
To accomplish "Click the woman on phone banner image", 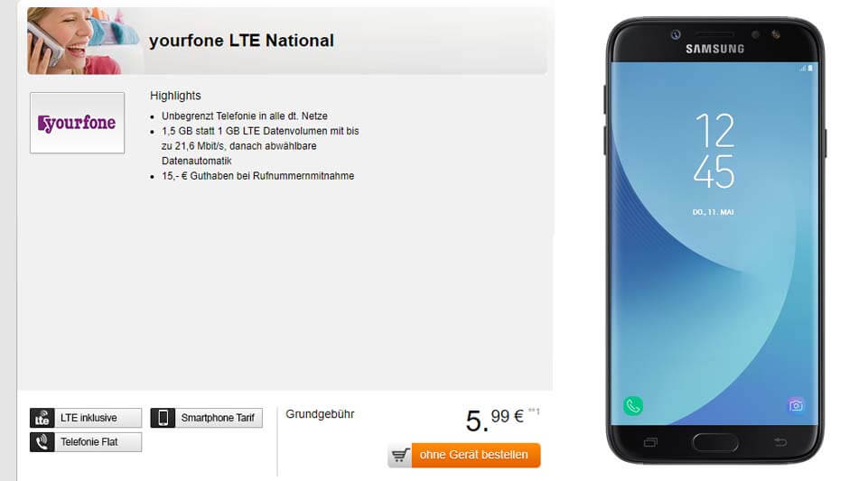I will (x=83, y=41).
